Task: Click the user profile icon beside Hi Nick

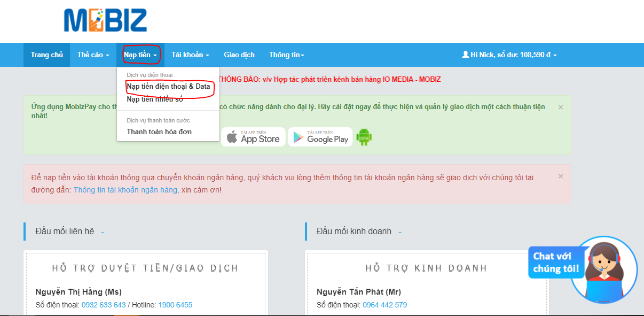Action: [465, 55]
